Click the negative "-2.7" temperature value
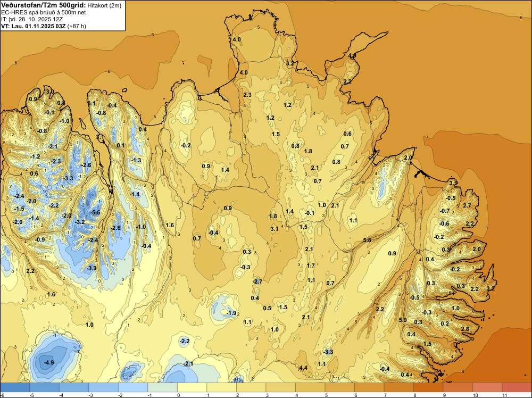This screenshot has height=398, width=532. pyautogui.click(x=257, y=281)
